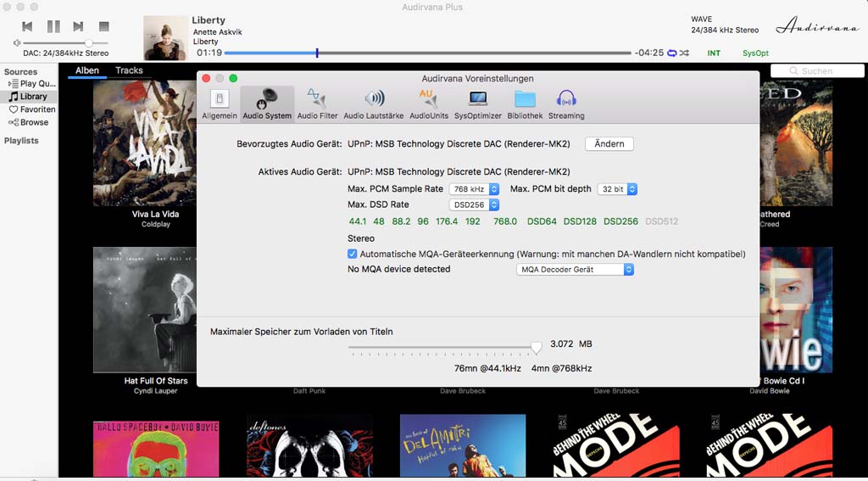Pause the current playback
Screen dimensions: 868x481
[53, 26]
